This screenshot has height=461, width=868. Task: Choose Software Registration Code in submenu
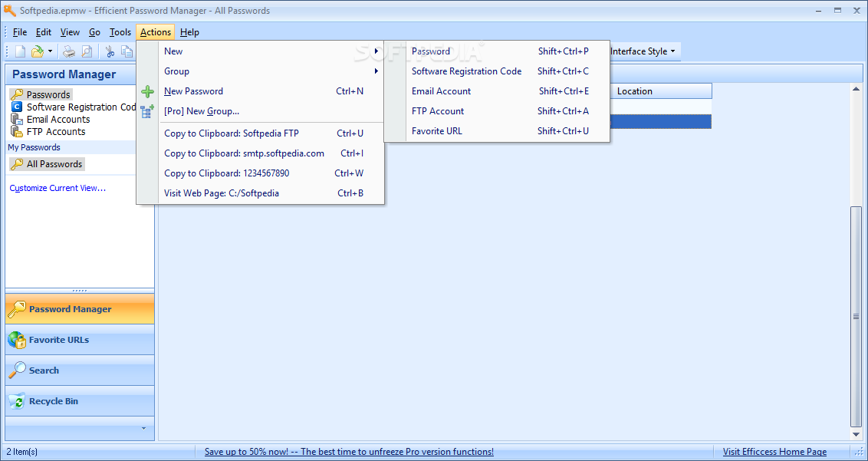click(497, 71)
